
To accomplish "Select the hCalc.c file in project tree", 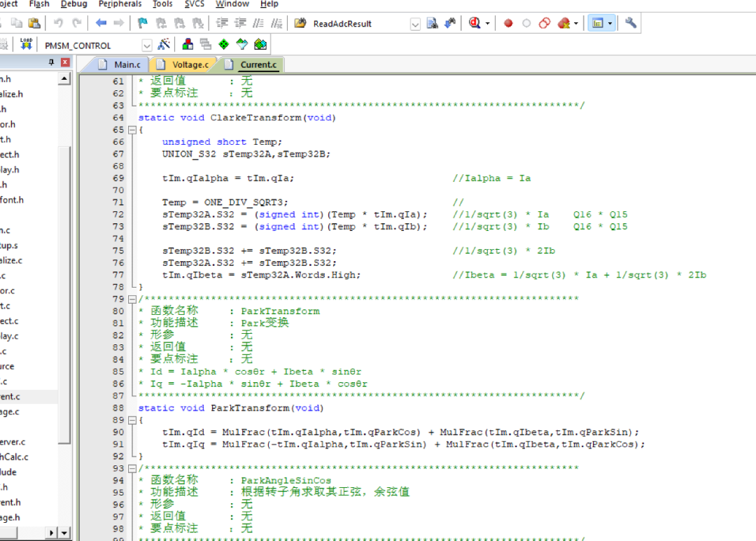I will click(15, 456).
